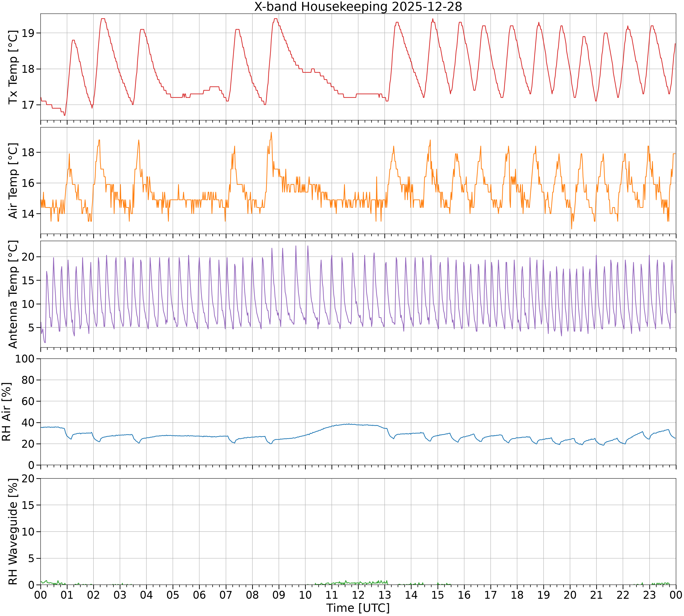Image resolution: width=684 pixels, height=616 pixels.
Task: Click the 18 hour tick label
Action: point(517,595)
